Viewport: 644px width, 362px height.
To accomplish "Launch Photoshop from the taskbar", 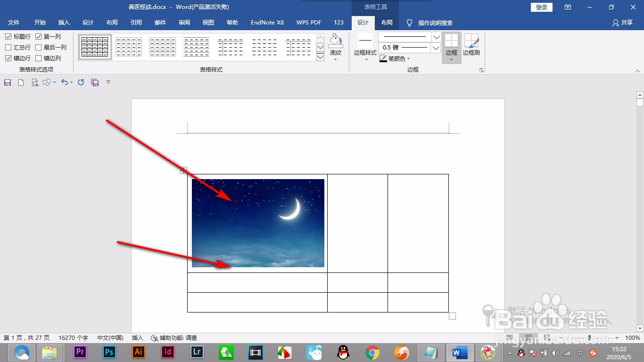I will (109, 352).
